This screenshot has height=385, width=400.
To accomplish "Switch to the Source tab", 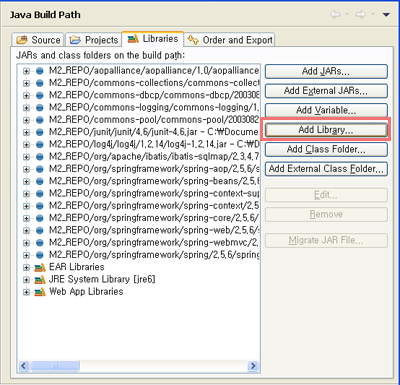I will tap(38, 40).
